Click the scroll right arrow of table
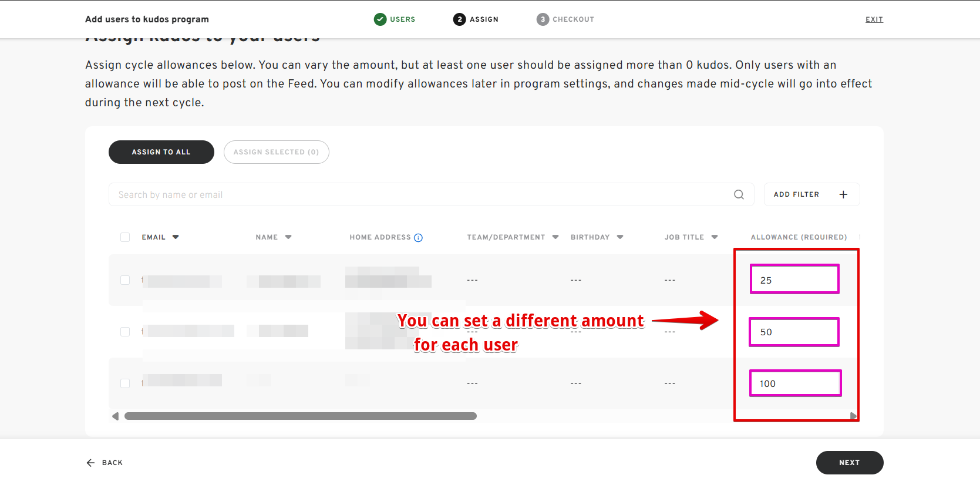Screen dimensions: 980x485 coord(853,416)
